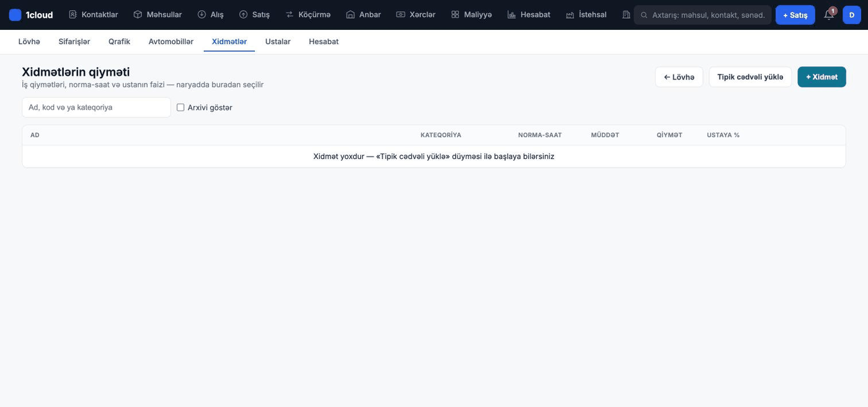Switch to the Lövhə tab
The height and width of the screenshot is (407, 868).
point(29,42)
